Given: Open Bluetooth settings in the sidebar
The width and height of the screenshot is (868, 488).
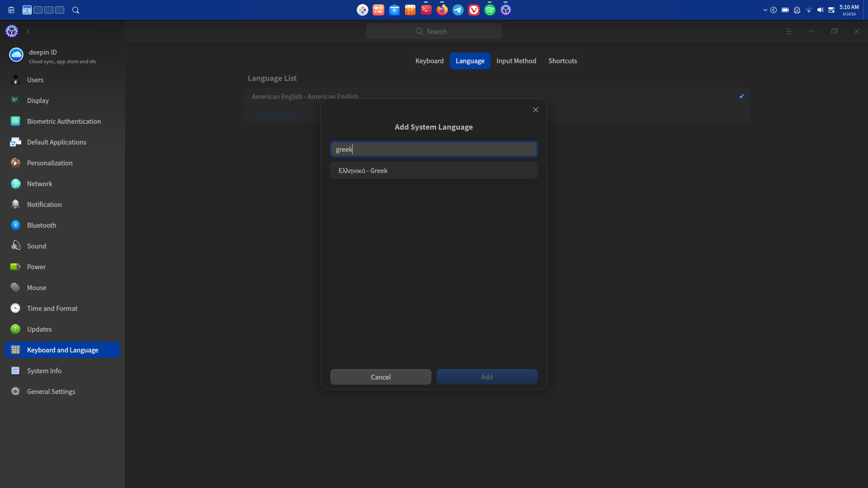Looking at the screenshot, I should pyautogui.click(x=62, y=225).
